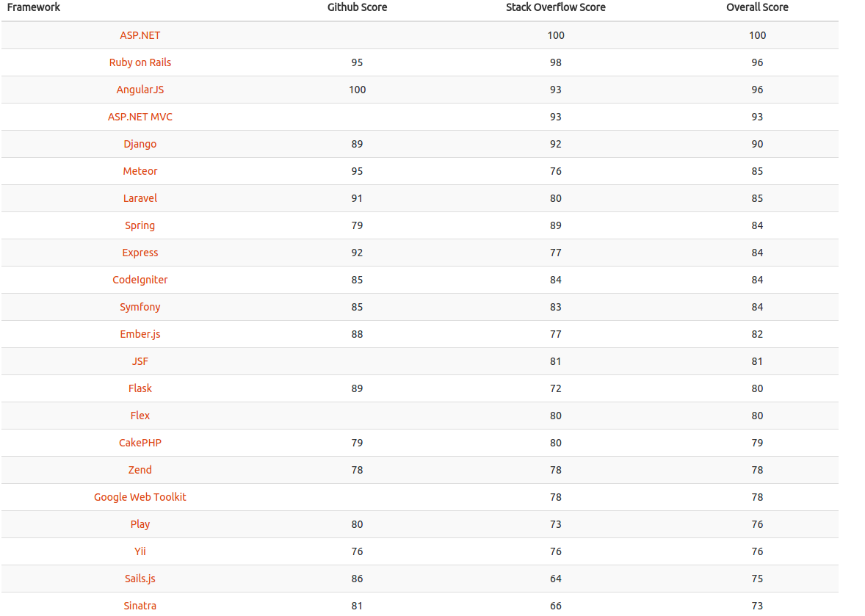Open the Flask framework link
Image resolution: width=865 pixels, height=616 pixels.
[140, 388]
